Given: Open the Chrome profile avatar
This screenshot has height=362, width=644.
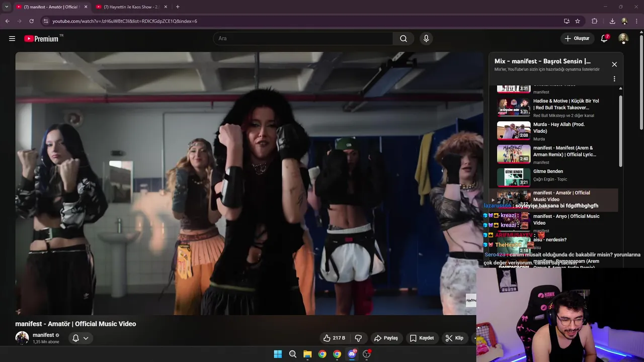Looking at the screenshot, I should pos(624,21).
